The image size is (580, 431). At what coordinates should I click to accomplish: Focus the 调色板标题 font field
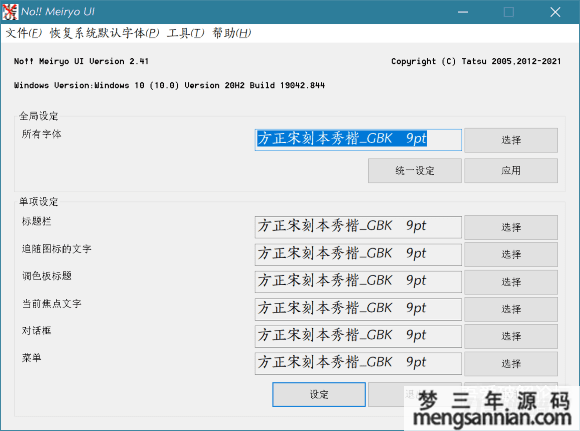click(x=358, y=282)
